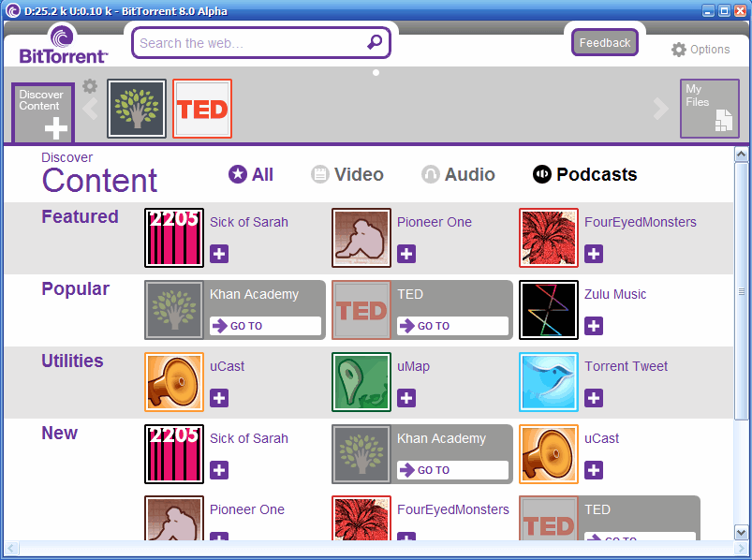Click Khan Academy thumbnail in Popular
752x560 pixels.
pos(174,310)
